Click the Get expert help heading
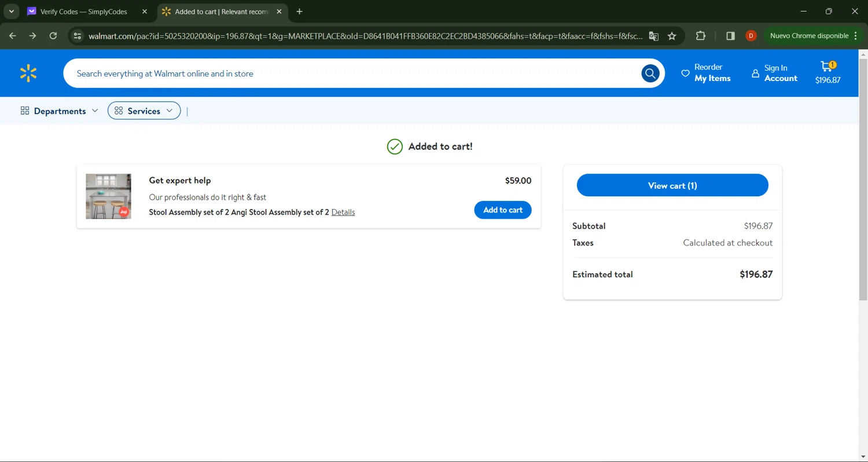 click(x=180, y=181)
